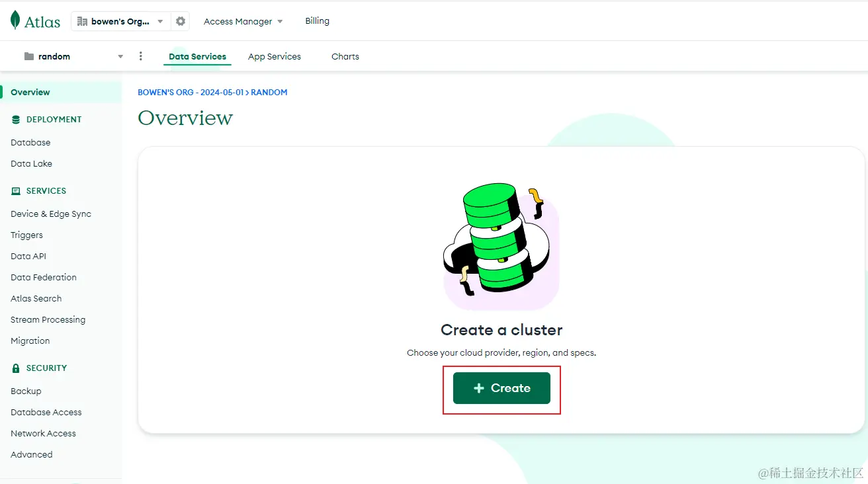The width and height of the screenshot is (868, 484).
Task: Open Migration in the sidebar
Action: coord(30,341)
